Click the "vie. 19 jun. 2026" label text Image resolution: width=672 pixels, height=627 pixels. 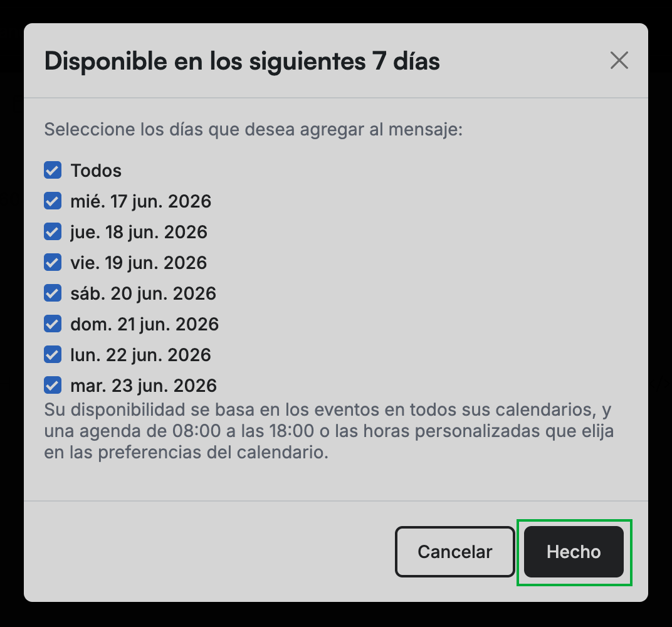coord(139,263)
